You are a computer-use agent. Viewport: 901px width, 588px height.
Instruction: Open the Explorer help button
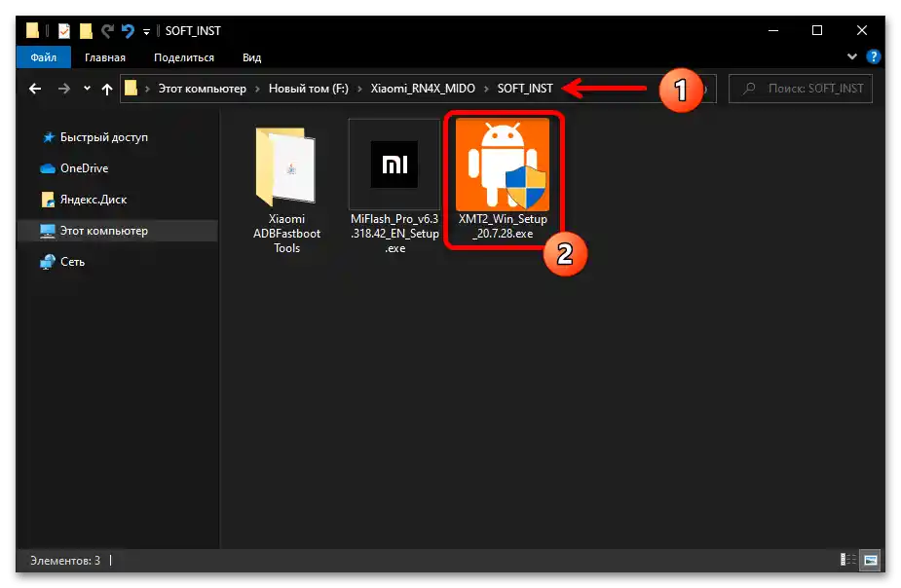(874, 56)
